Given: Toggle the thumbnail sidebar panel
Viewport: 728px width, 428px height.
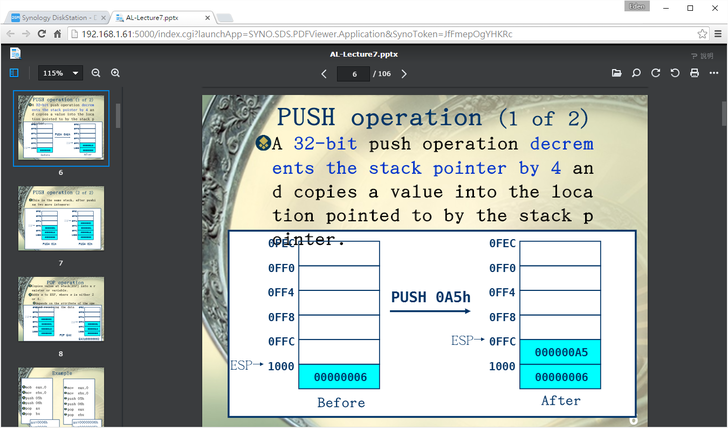Looking at the screenshot, I should tap(14, 73).
